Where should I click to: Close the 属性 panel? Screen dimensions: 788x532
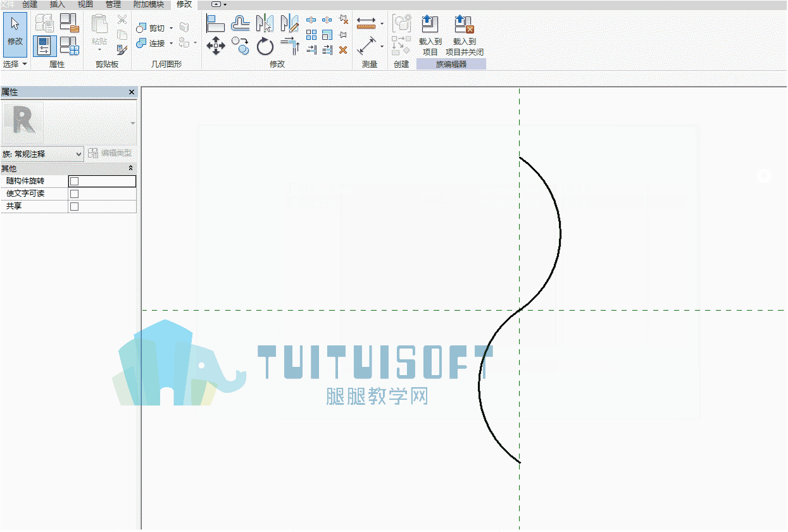click(x=132, y=92)
